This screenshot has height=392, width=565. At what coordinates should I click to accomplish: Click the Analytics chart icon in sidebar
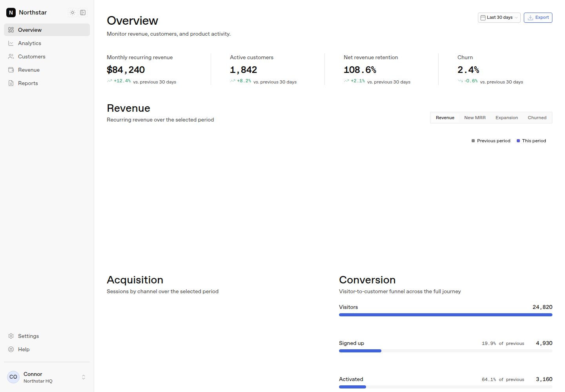tap(11, 43)
